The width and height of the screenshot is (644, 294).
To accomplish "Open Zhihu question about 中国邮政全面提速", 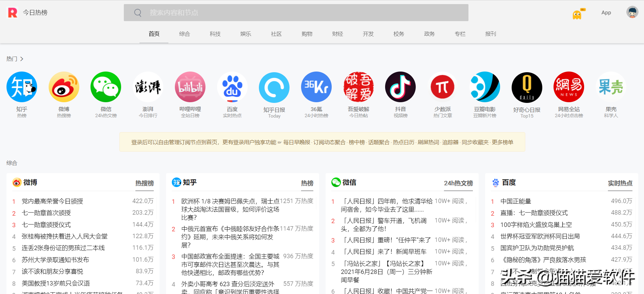I will tap(230, 265).
